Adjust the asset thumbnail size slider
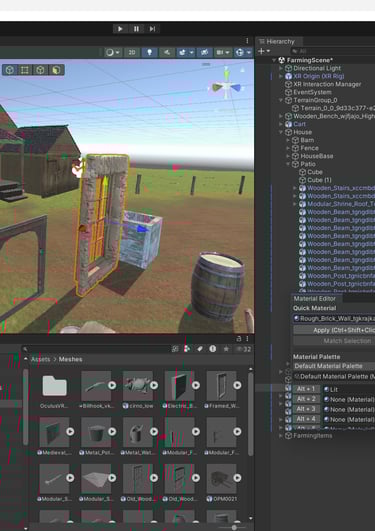Viewport: 375px width, 531px height. tap(234, 528)
